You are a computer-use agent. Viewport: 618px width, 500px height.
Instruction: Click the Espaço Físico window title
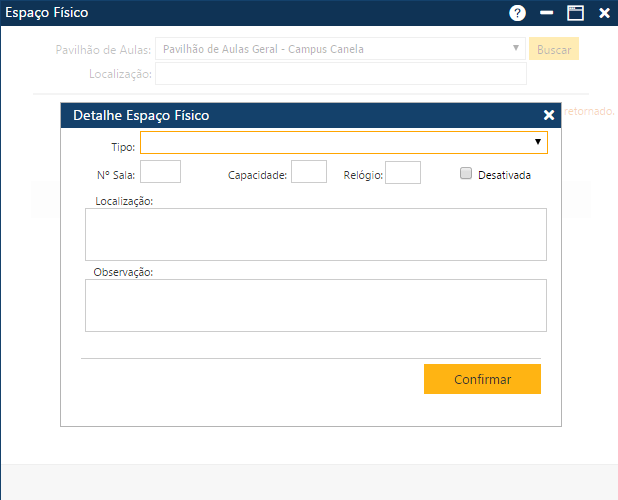coord(47,13)
